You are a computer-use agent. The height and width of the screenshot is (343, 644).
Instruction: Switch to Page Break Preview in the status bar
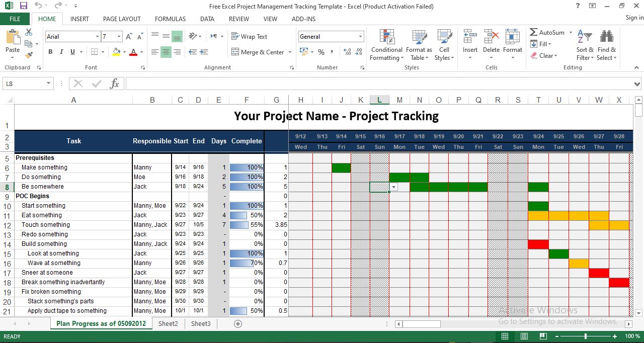(543, 336)
